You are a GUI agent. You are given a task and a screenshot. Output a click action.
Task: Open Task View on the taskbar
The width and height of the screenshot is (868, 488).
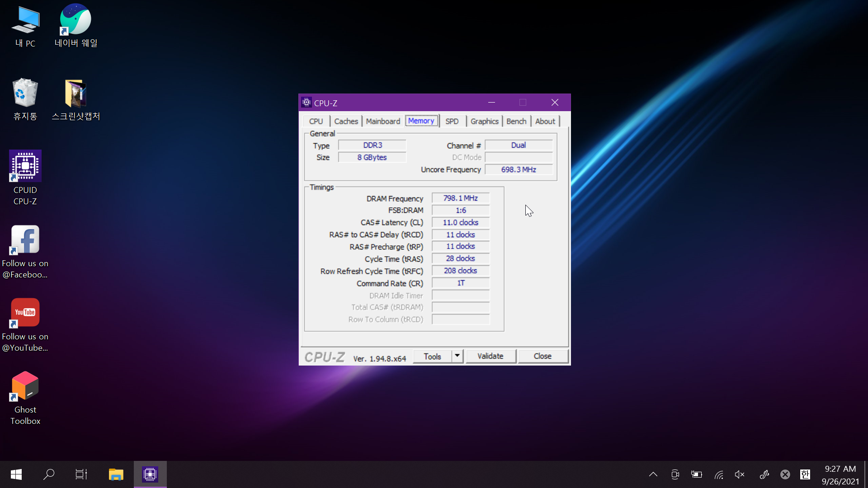click(81, 474)
